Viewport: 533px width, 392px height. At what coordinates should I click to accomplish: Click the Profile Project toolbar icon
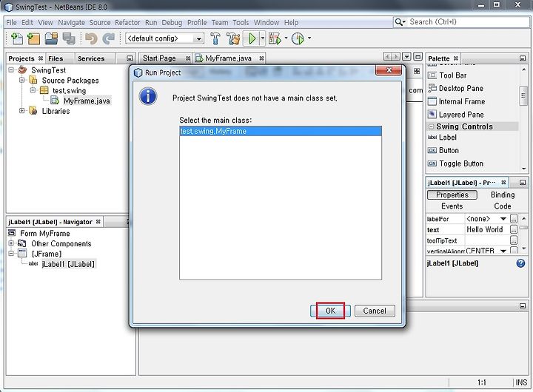[298, 38]
